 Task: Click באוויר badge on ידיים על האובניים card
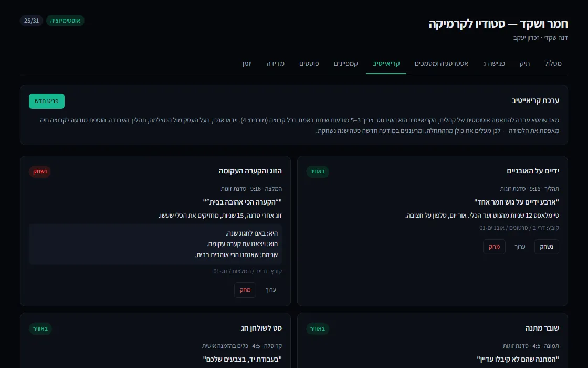[318, 171]
